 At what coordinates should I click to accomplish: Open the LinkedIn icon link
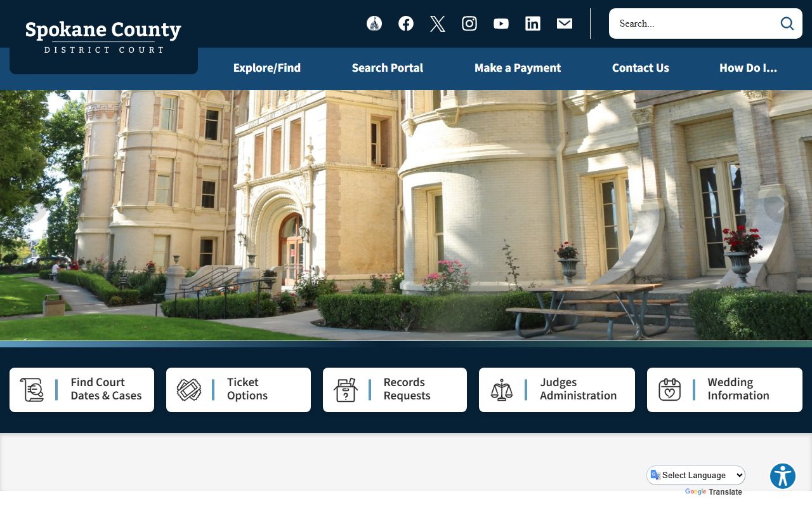[x=533, y=23]
